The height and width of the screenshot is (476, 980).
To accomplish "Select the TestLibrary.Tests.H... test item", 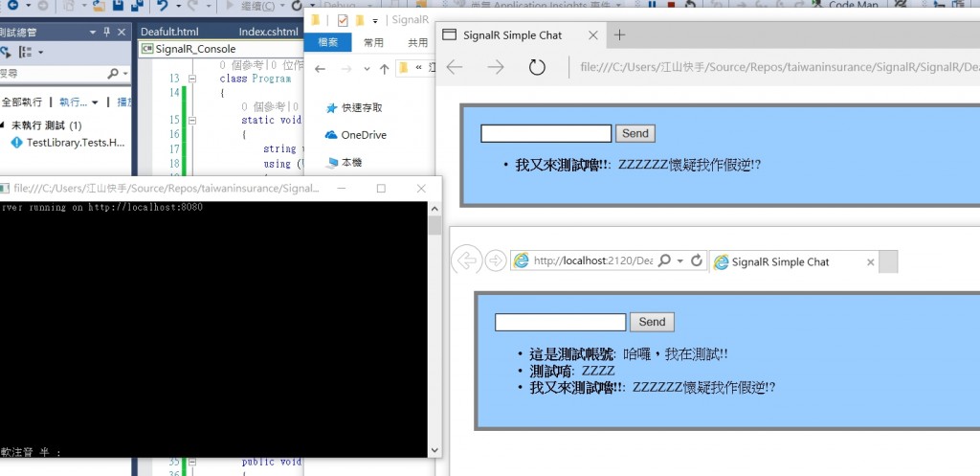I will 69,143.
